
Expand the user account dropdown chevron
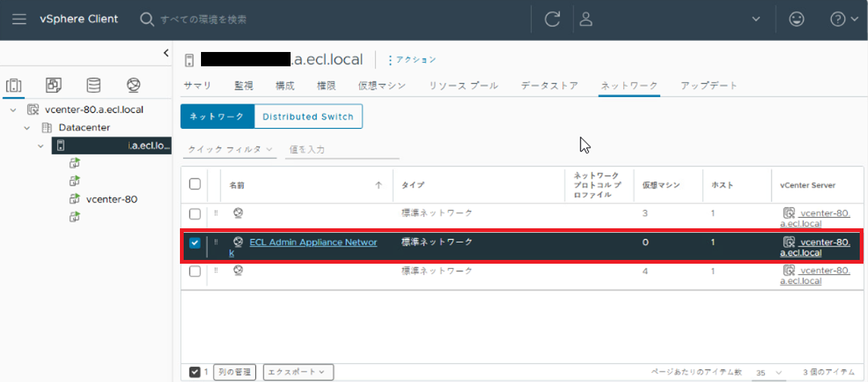[x=756, y=20]
